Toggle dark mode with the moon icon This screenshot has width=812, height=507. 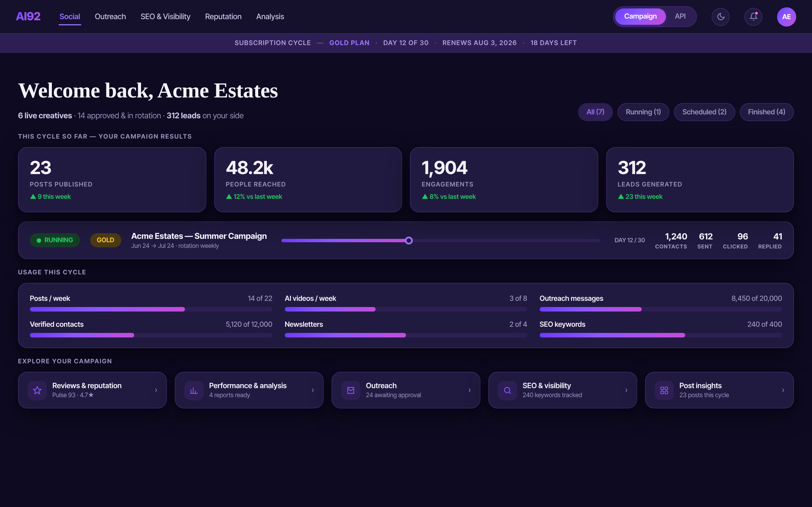tap(720, 16)
